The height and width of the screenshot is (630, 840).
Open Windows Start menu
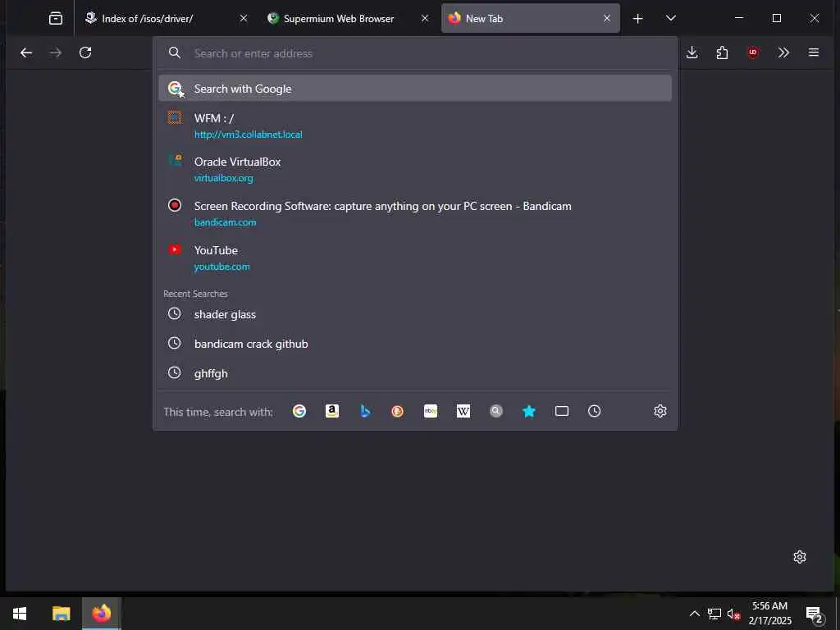coord(20,614)
